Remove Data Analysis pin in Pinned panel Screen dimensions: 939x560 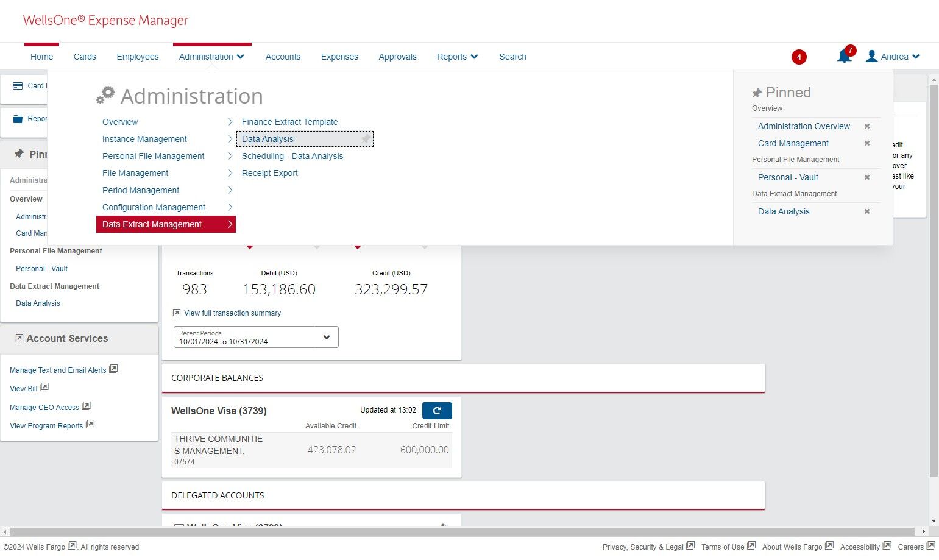coord(867,211)
